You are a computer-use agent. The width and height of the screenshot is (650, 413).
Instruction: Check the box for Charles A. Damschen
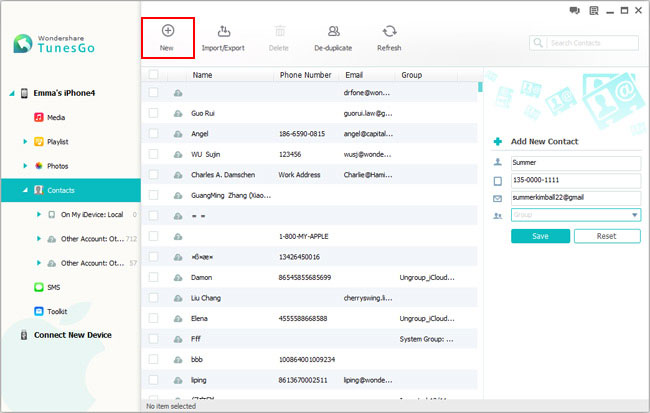click(x=153, y=175)
